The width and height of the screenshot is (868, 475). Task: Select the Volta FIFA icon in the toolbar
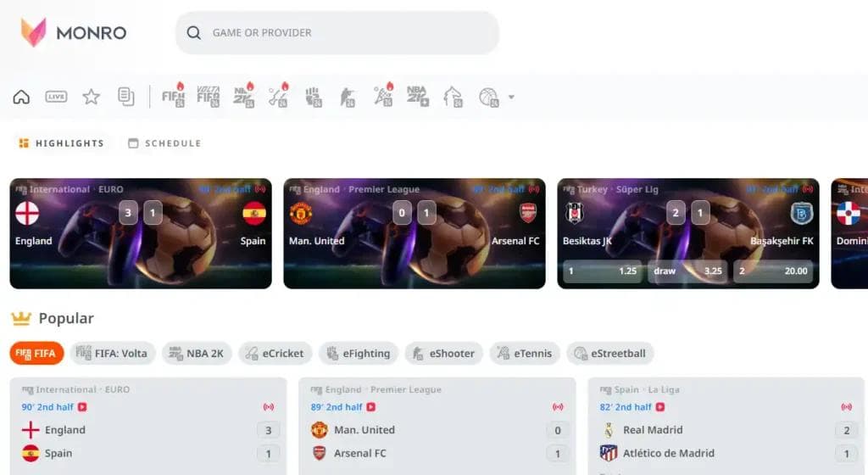point(209,97)
